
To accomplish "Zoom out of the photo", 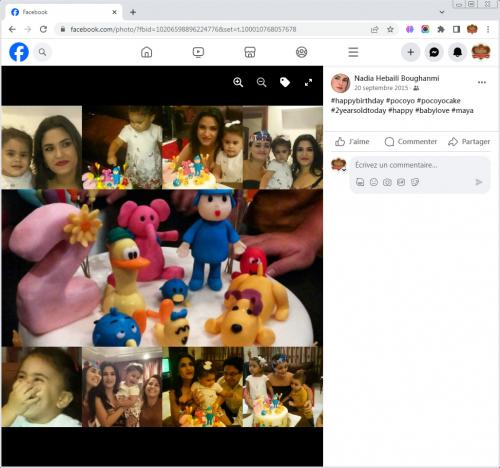I will click(262, 82).
